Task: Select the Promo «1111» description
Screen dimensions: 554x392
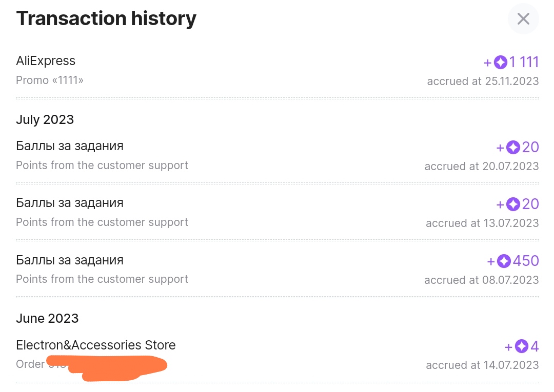Action: point(50,80)
